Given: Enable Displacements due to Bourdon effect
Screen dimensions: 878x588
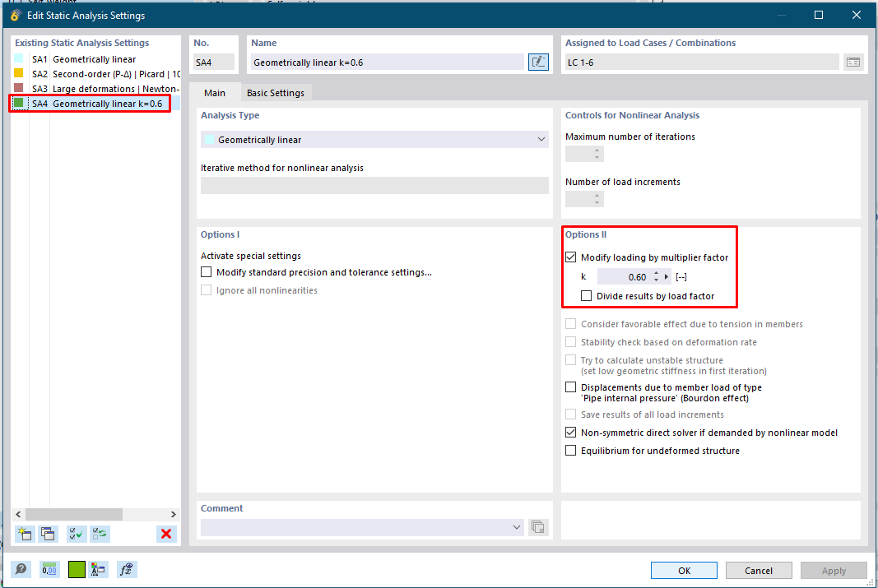Looking at the screenshot, I should (x=570, y=387).
